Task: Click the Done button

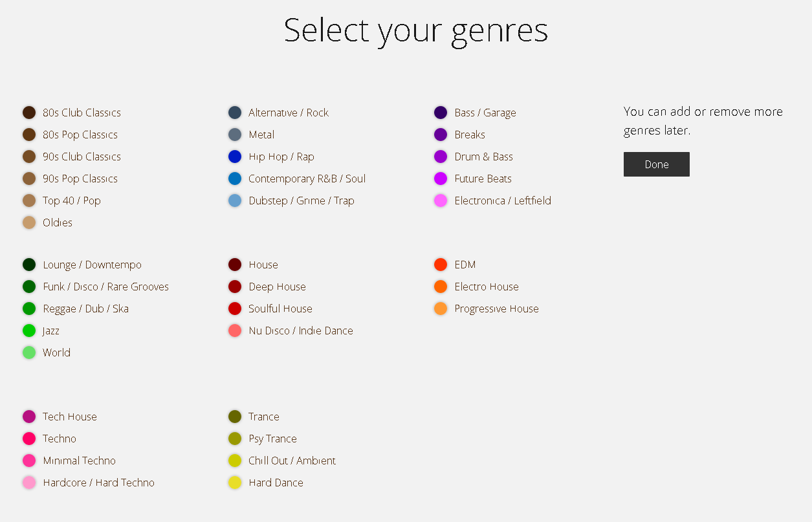Action: coord(656,164)
